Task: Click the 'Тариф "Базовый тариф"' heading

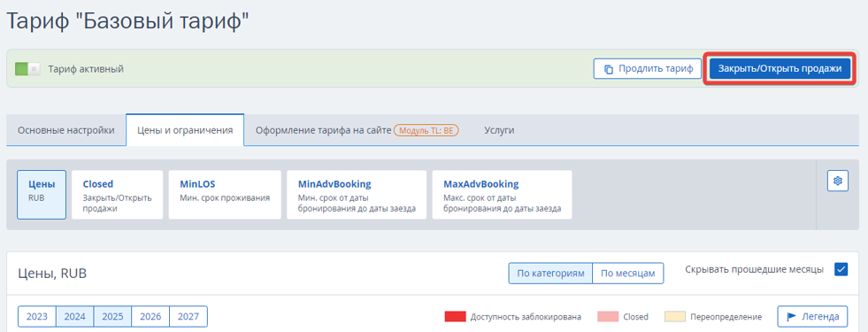Action: 128,21
